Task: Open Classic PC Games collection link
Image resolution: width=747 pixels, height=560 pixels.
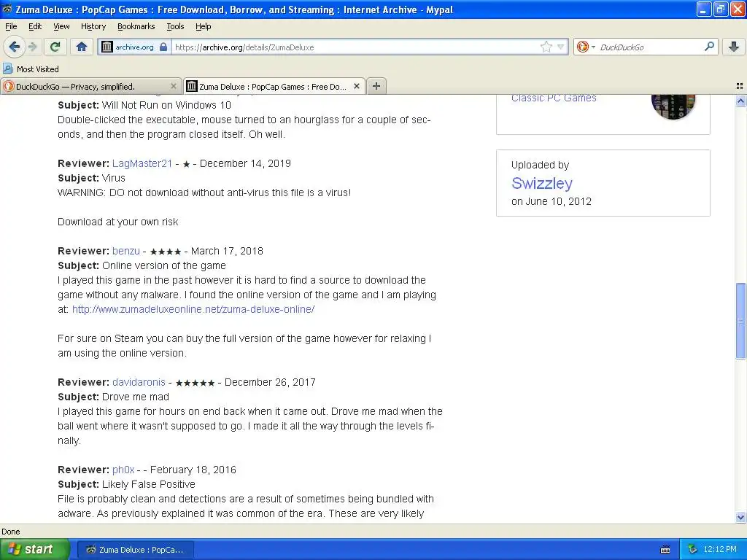Action: click(554, 98)
